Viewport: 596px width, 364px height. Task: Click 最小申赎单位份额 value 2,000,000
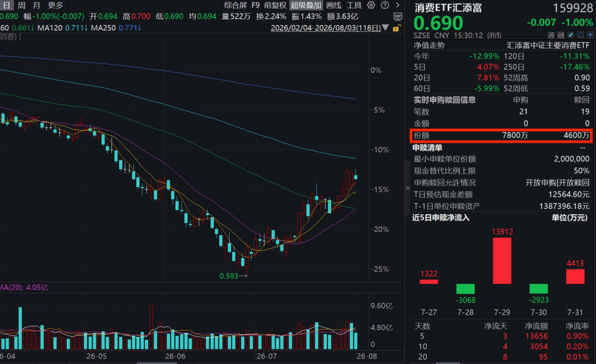[572, 159]
